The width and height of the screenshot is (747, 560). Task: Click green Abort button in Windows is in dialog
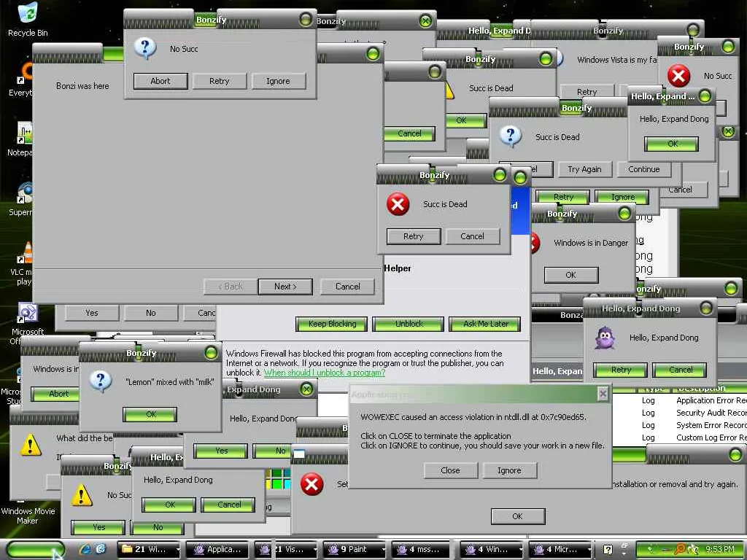pos(55,394)
